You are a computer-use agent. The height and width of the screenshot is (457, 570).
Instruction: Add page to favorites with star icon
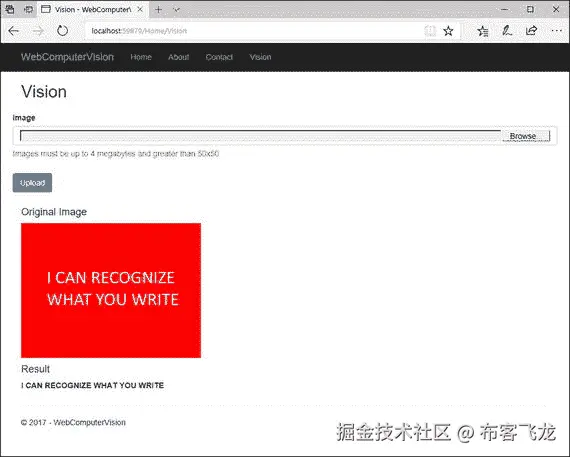point(448,31)
